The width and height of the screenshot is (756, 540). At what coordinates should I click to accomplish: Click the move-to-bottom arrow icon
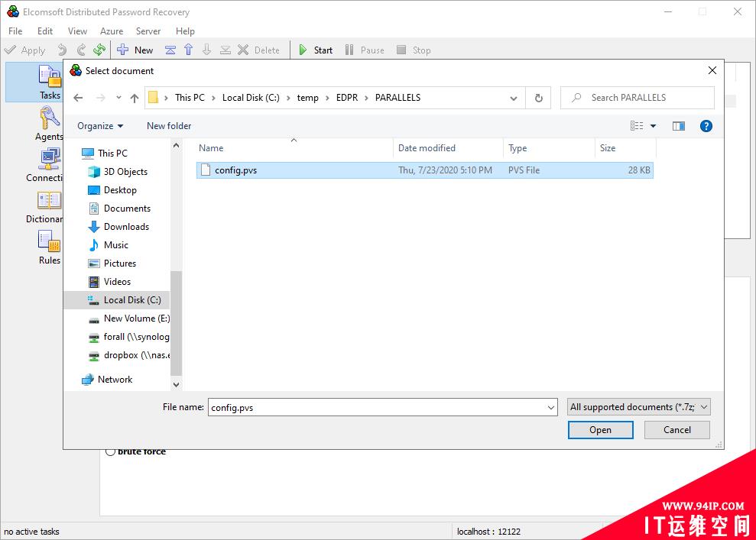pyautogui.click(x=226, y=50)
